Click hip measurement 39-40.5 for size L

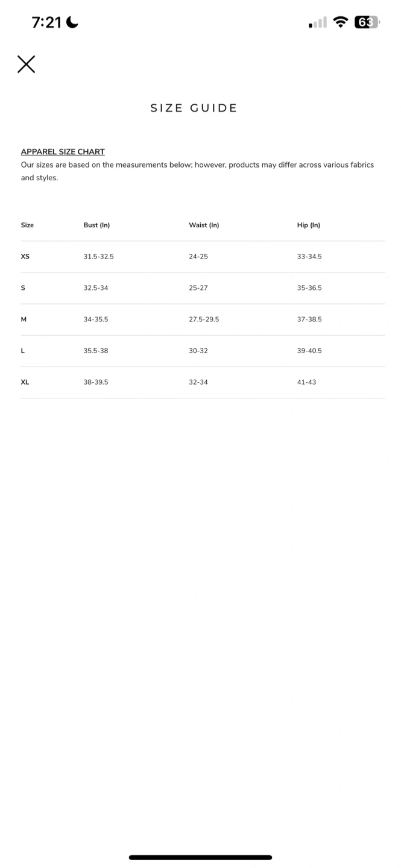coord(309,351)
